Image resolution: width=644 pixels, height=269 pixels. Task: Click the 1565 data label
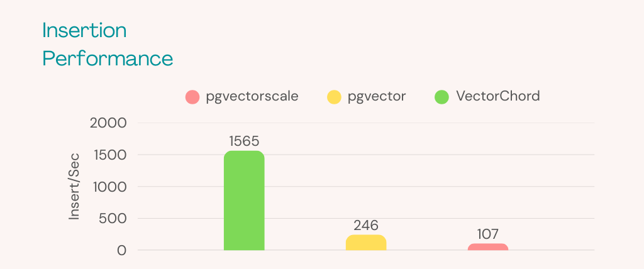point(244,141)
